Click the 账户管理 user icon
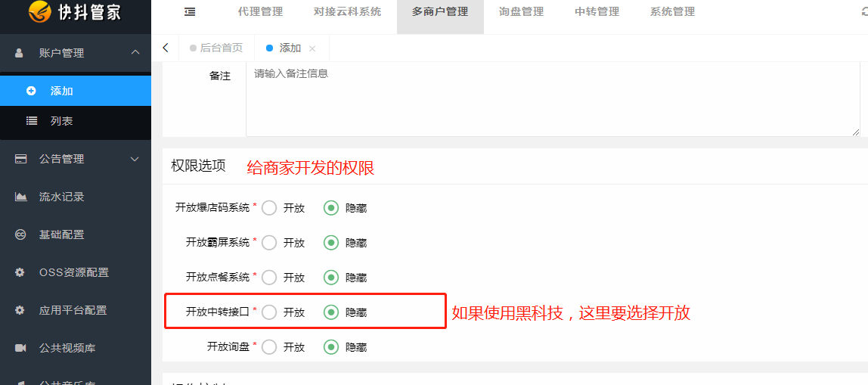The image size is (868, 385). point(20,53)
